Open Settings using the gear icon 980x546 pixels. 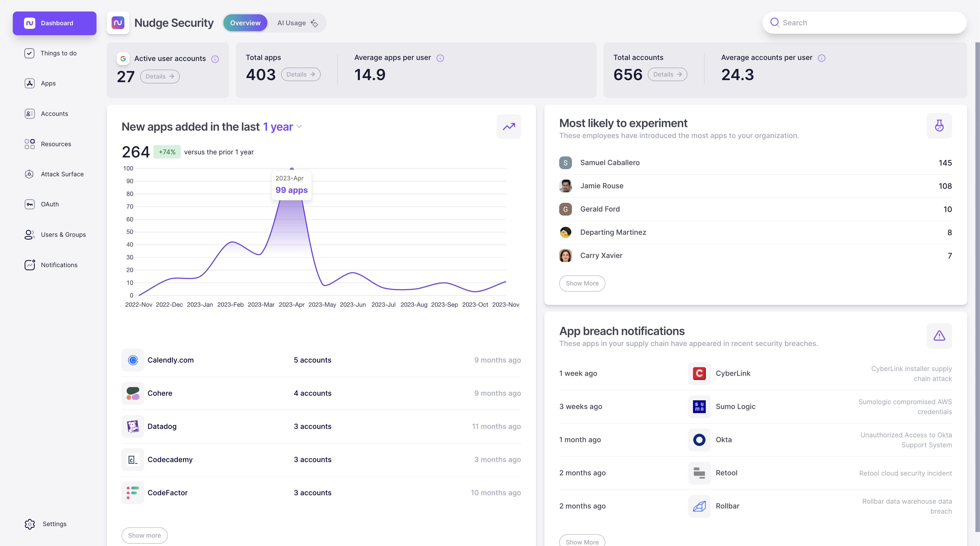tap(54, 524)
